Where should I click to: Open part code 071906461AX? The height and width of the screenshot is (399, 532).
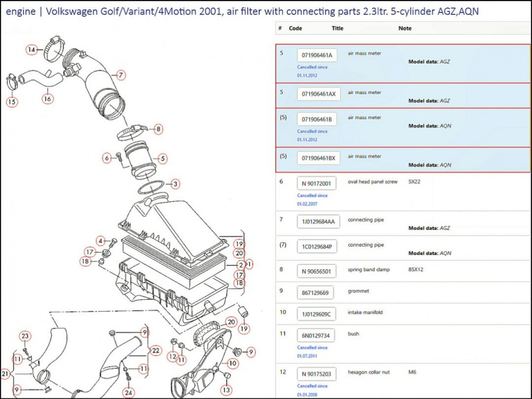click(x=319, y=94)
